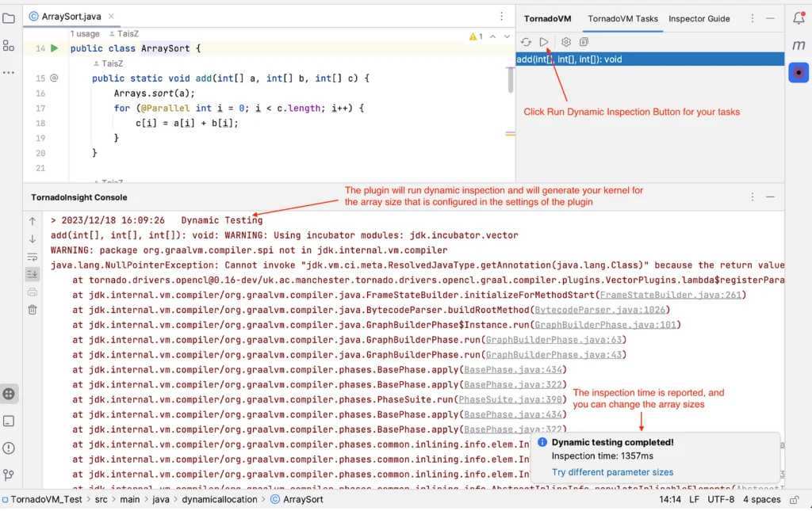Switch to the Inspector Guide tab
Image resolution: width=812 pixels, height=511 pixels.
[x=699, y=18]
